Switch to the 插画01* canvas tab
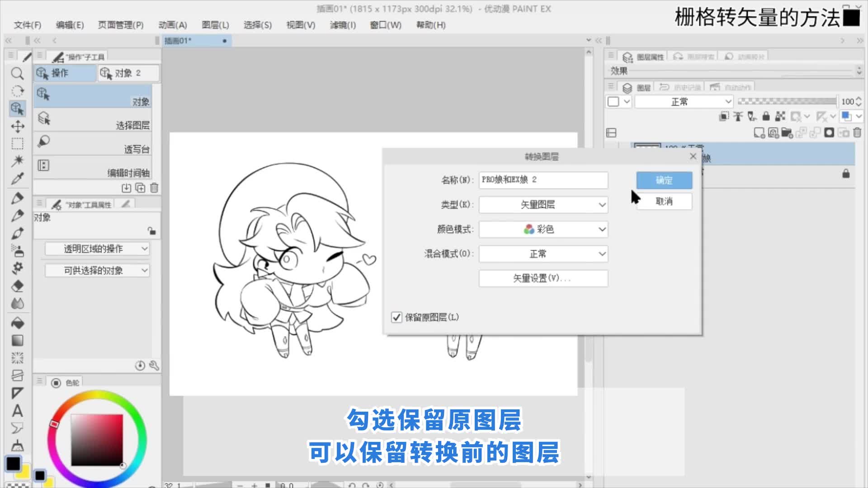Screen dimensions: 868x488 point(197,41)
